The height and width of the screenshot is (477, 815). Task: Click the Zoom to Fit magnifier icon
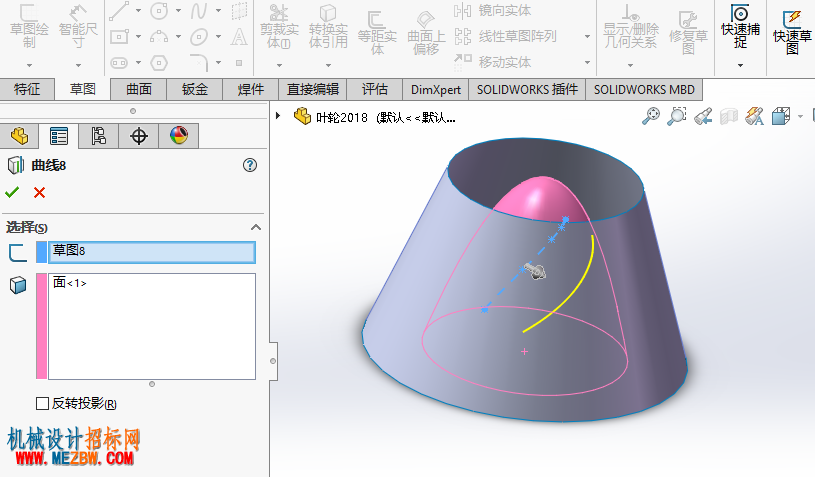tap(651, 116)
